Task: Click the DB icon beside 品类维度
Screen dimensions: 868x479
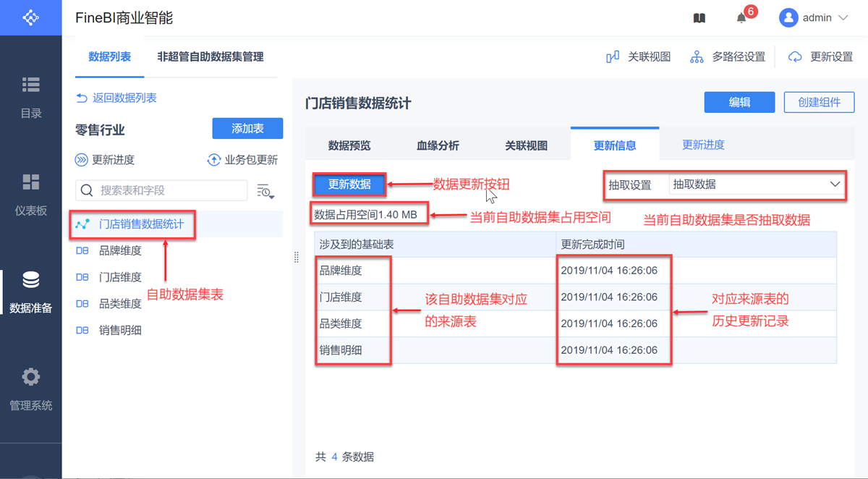Action: 82,304
